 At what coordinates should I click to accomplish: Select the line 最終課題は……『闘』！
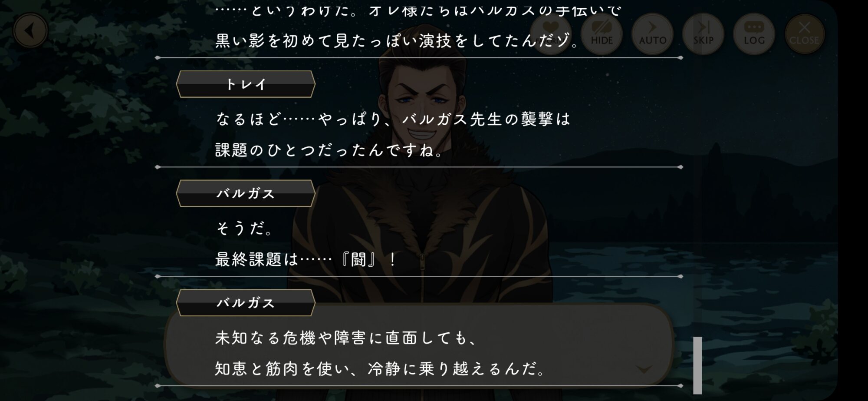pyautogui.click(x=306, y=260)
